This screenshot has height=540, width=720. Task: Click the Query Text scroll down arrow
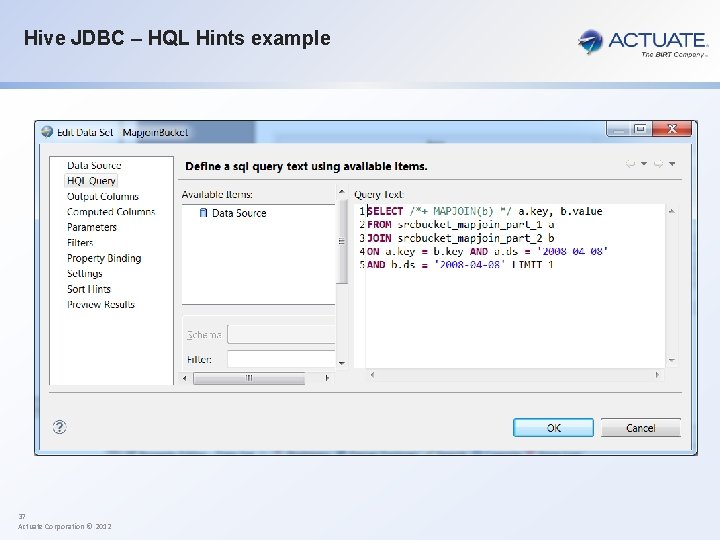coord(671,361)
